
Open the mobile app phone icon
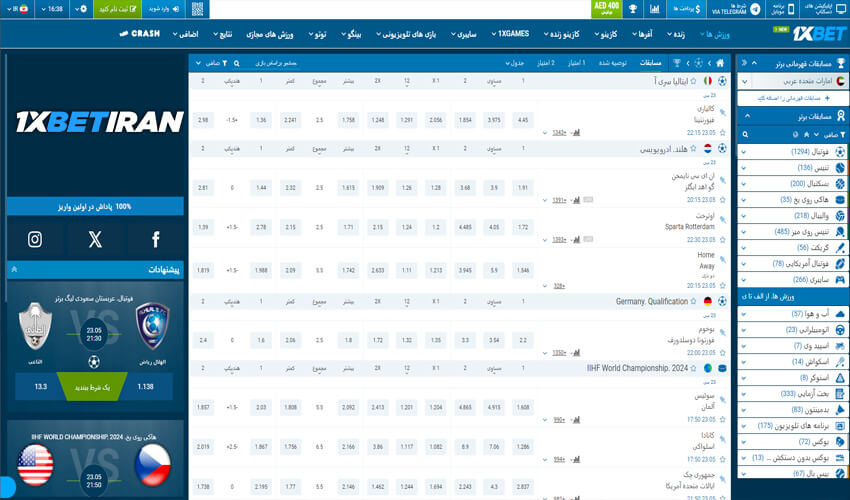coord(791,9)
